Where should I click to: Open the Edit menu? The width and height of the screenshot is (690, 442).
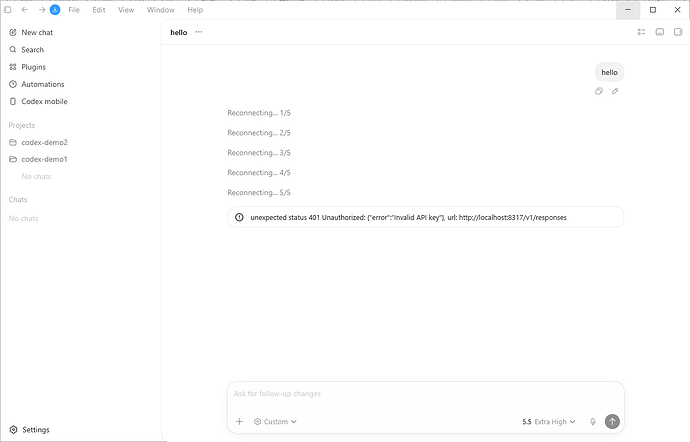tap(99, 10)
